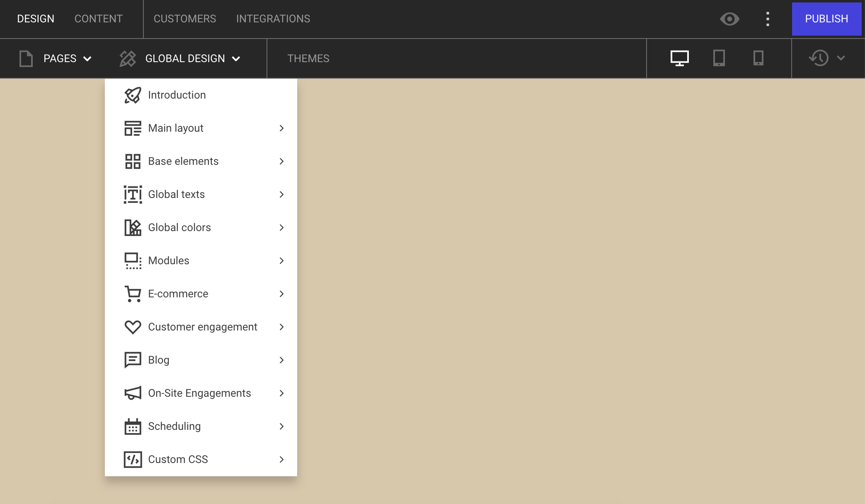Expand the Customer engagement submenu arrow

pos(282,327)
